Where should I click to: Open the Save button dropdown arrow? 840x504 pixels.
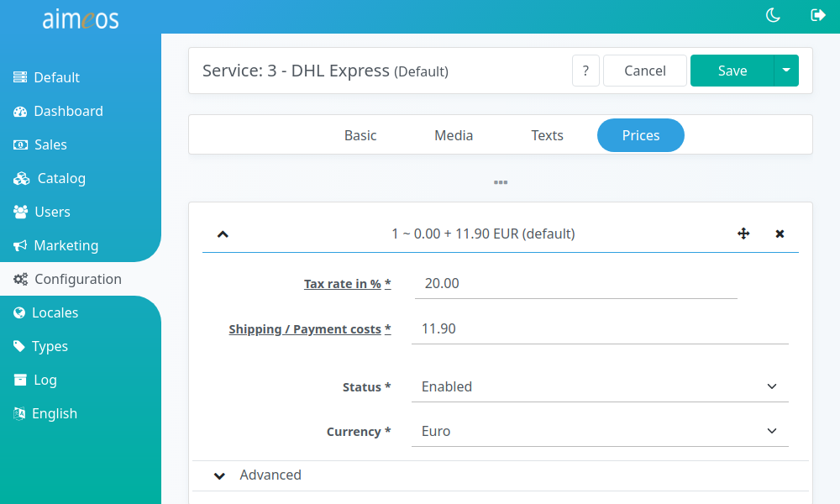[x=786, y=71]
